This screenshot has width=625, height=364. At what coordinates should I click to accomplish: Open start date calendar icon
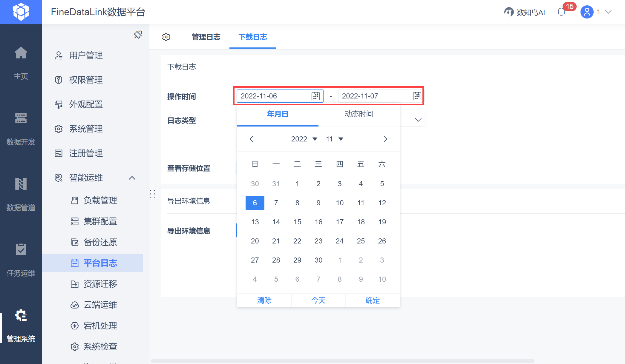coord(316,96)
